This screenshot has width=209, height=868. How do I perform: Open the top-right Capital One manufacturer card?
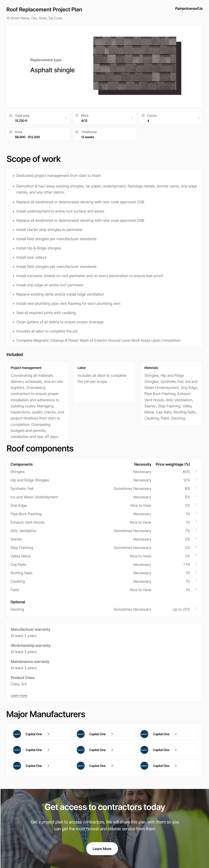[x=168, y=734]
